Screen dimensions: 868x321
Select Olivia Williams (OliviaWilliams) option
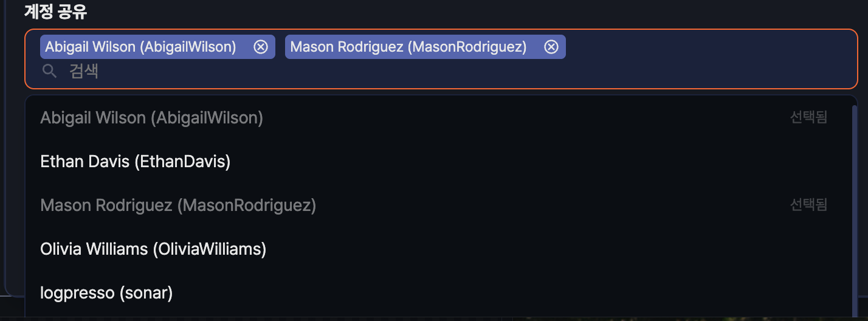pos(153,249)
